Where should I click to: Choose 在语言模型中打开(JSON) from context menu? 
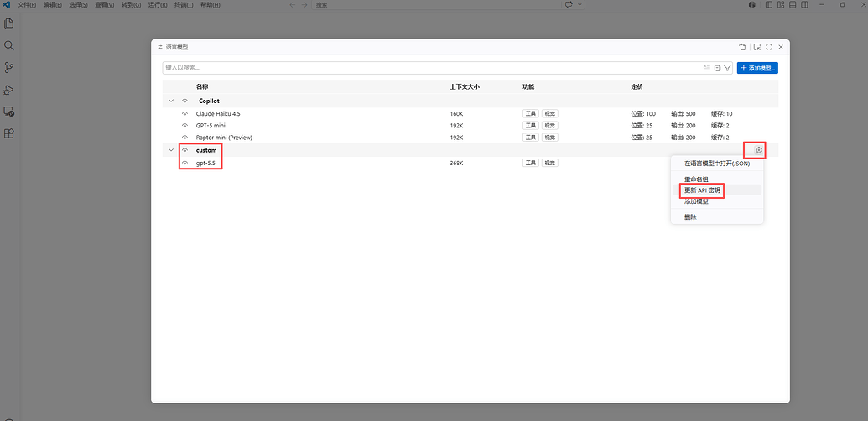pyautogui.click(x=717, y=164)
